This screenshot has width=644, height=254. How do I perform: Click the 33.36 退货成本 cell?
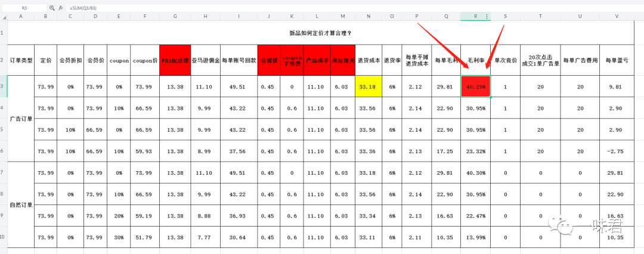coord(369,151)
